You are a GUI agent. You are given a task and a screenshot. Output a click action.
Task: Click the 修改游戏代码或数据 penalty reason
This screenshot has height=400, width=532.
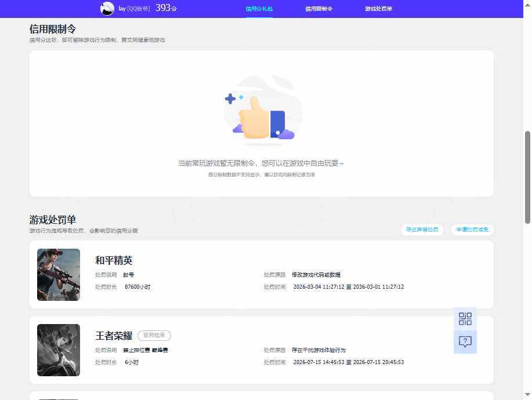point(316,275)
